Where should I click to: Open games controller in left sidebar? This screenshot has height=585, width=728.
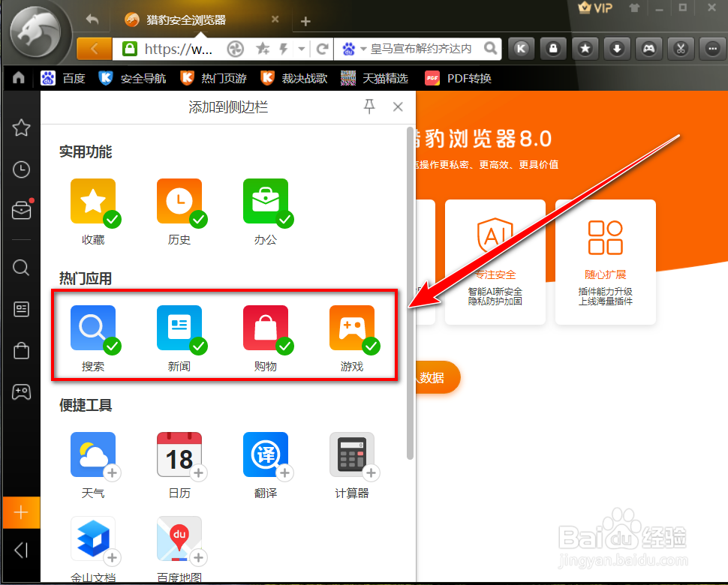[x=21, y=392]
